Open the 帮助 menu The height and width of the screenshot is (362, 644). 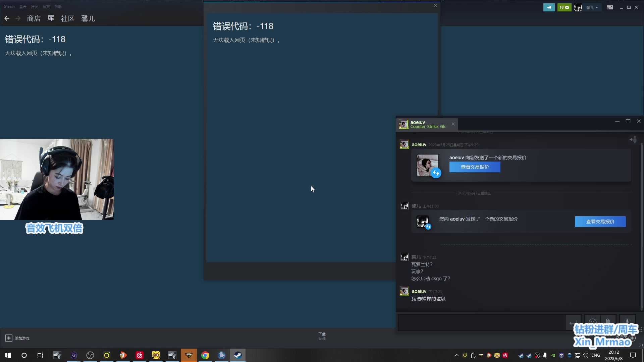click(58, 6)
